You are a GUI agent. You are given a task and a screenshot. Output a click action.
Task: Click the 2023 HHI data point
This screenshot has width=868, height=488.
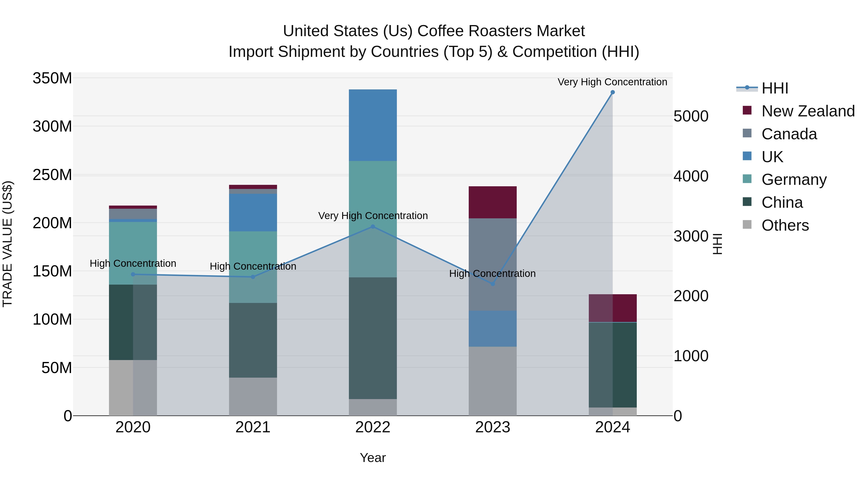[493, 284]
